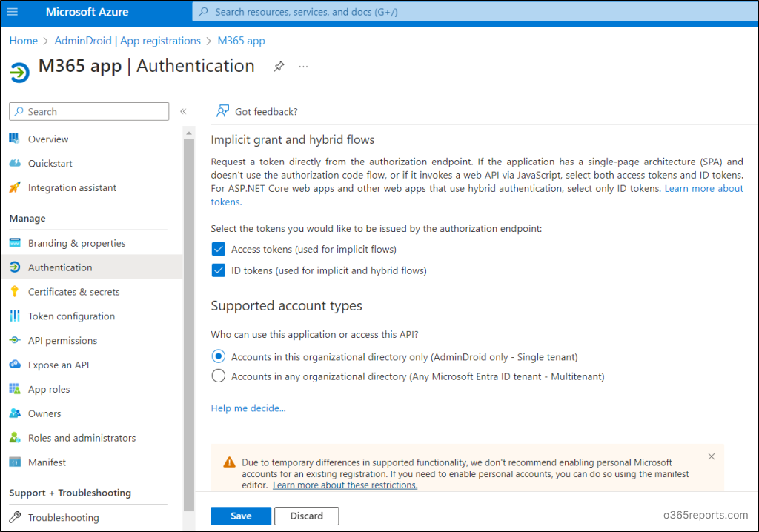The height and width of the screenshot is (532, 759).
Task: Click the Certificates & secrets key icon
Action: point(15,291)
